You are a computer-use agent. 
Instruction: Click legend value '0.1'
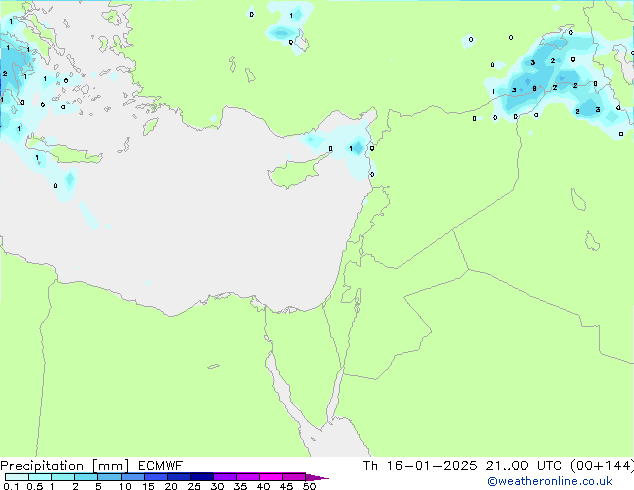[x=11, y=486]
